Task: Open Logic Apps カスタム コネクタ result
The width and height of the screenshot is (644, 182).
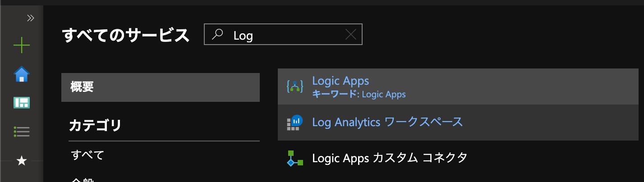Action: (389, 158)
